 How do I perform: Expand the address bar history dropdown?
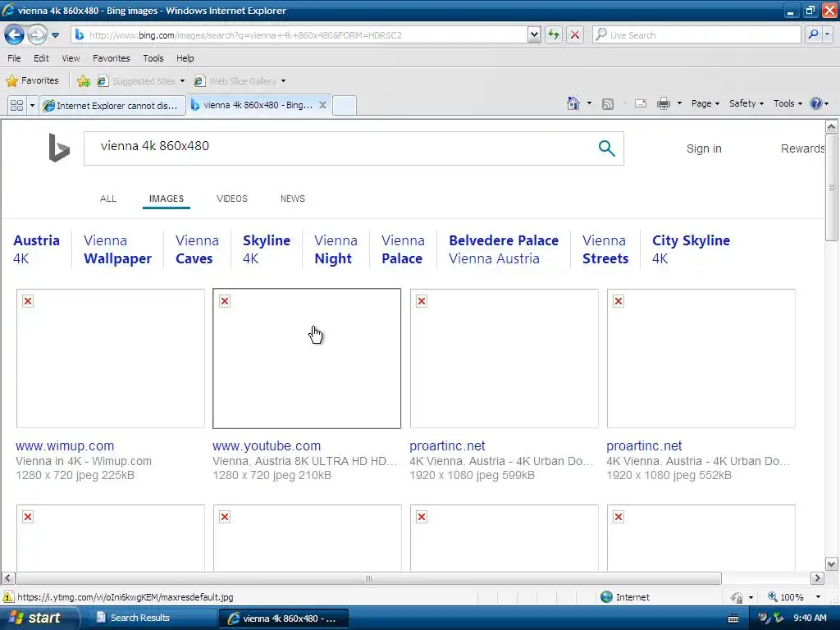533,35
